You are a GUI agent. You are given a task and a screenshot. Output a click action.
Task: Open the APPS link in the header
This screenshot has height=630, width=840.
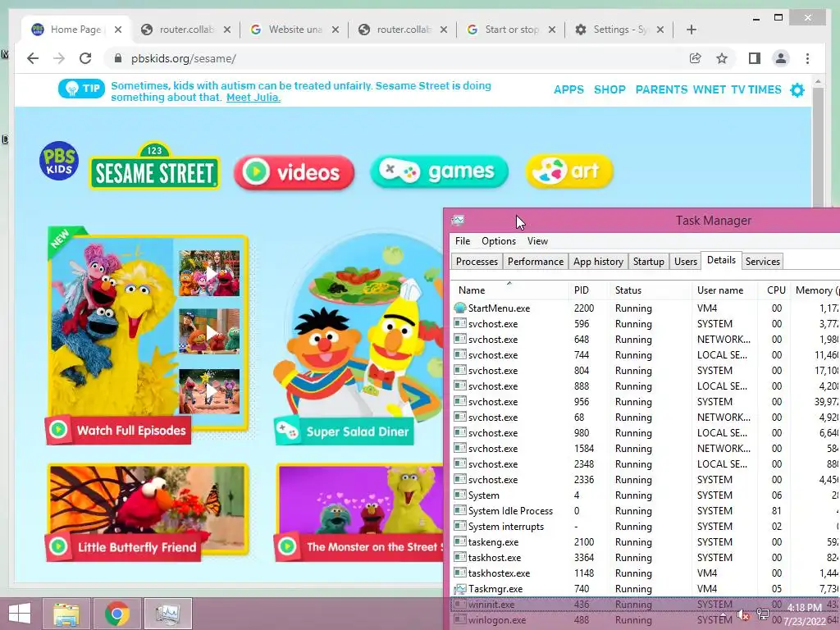click(x=569, y=89)
